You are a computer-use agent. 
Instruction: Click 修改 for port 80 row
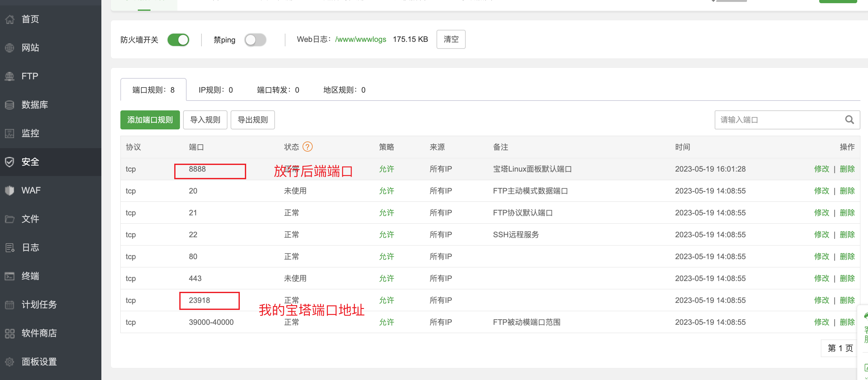(x=821, y=257)
